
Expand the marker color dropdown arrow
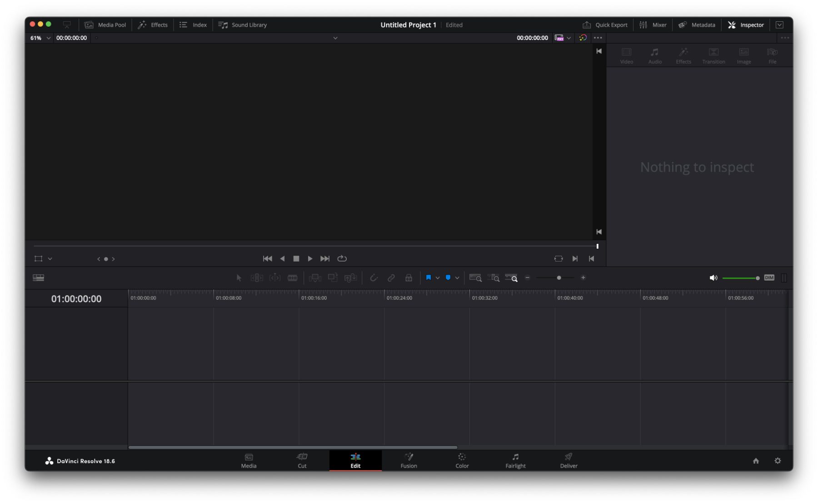(x=457, y=278)
